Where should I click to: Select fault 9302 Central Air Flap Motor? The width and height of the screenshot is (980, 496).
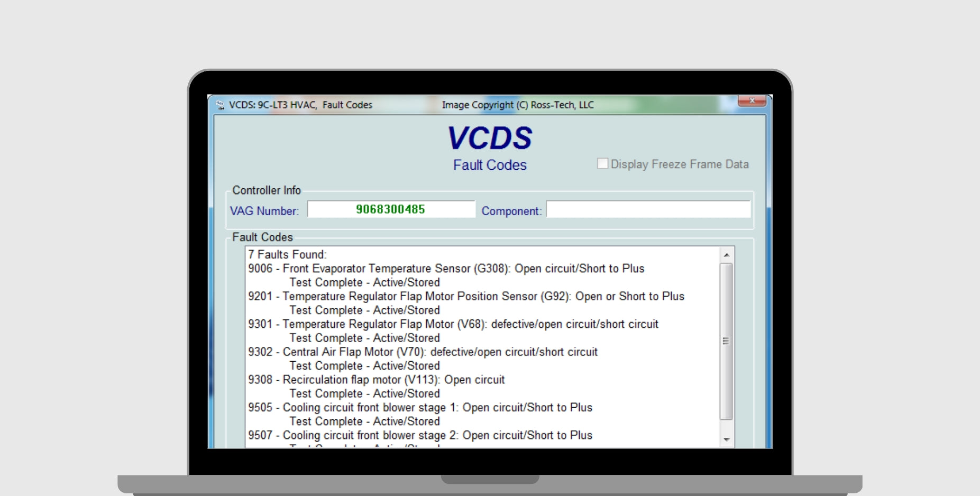pyautogui.click(x=423, y=352)
